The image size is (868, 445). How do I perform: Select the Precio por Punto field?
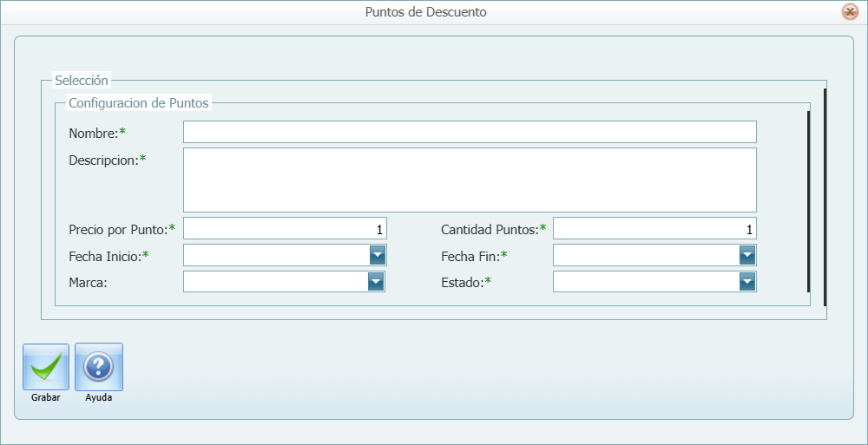(284, 229)
